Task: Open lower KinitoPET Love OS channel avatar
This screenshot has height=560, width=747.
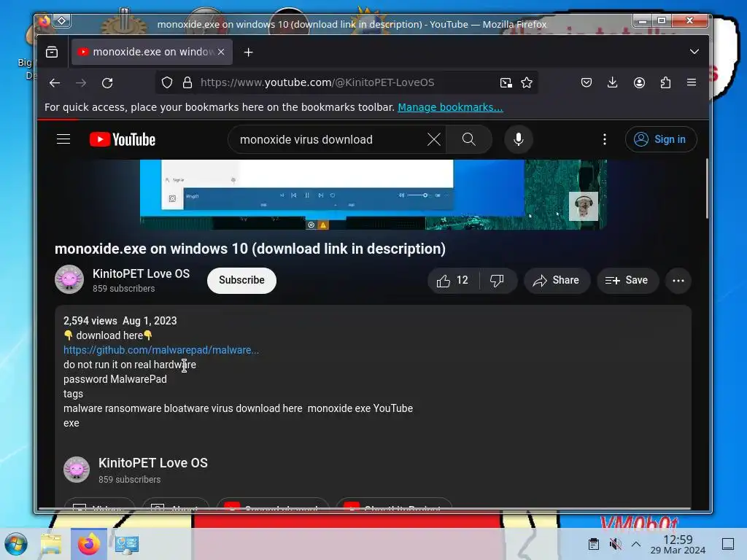Action: pyautogui.click(x=77, y=470)
